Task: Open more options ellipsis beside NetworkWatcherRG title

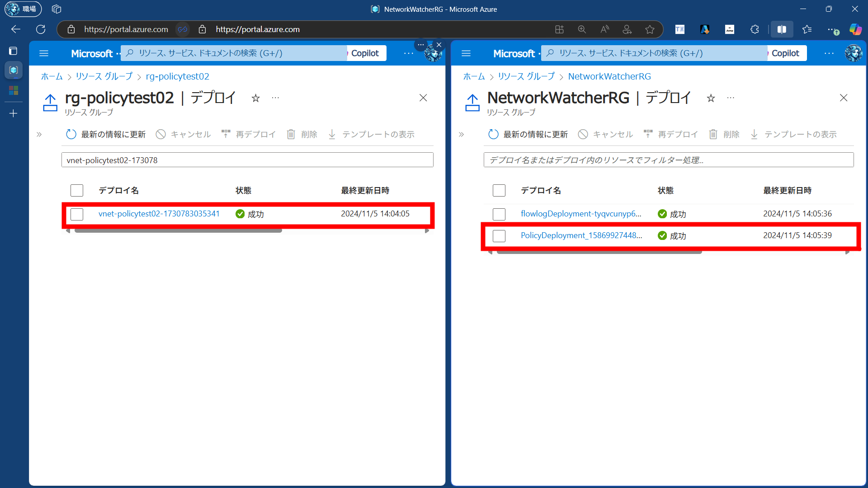Action: [x=731, y=98]
